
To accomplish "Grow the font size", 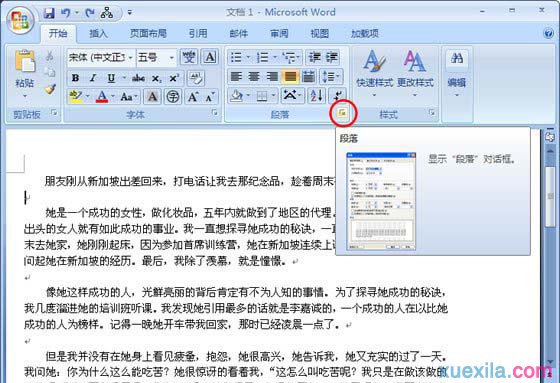I will tap(193, 96).
